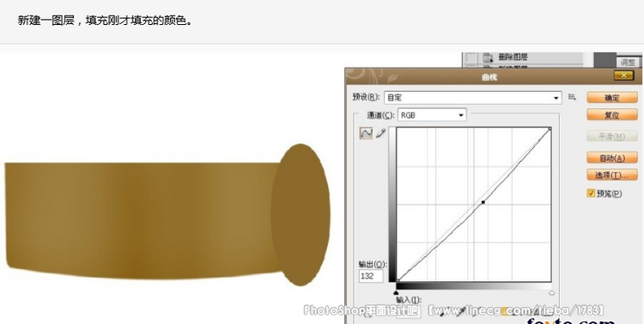The width and height of the screenshot is (644, 324).
Task: Click the 自动 auto button
Action: (x=612, y=158)
